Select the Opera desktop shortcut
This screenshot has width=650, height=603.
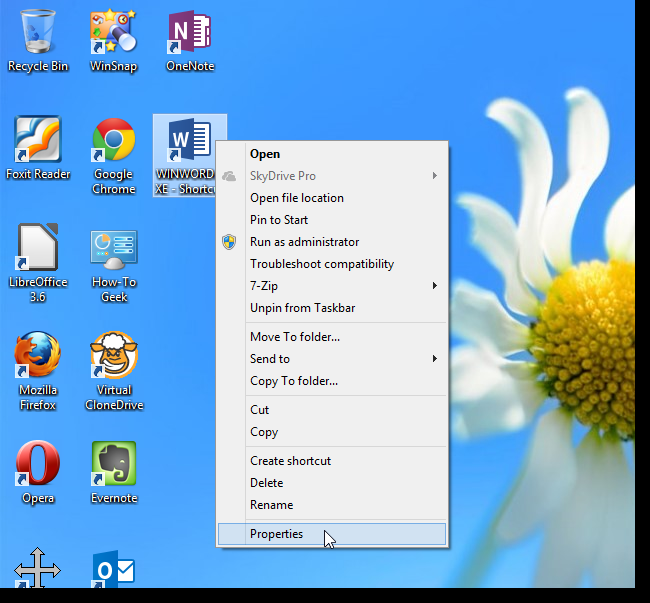click(x=39, y=465)
